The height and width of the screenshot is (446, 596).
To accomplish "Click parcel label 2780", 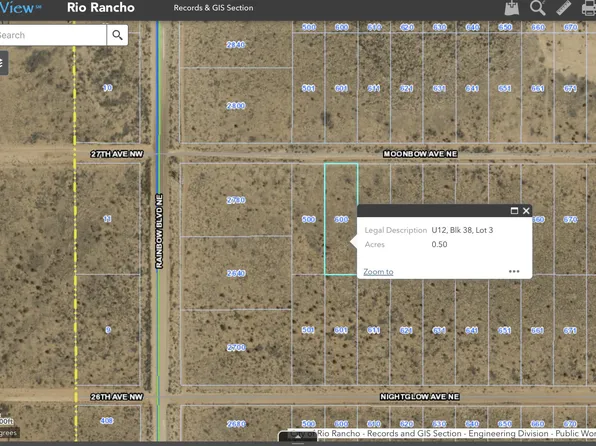I will tap(236, 200).
